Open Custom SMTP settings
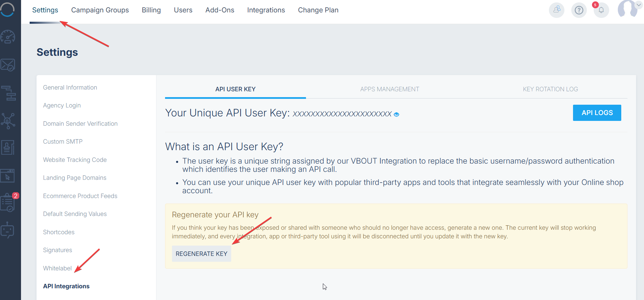This screenshot has height=300, width=644. [x=63, y=142]
